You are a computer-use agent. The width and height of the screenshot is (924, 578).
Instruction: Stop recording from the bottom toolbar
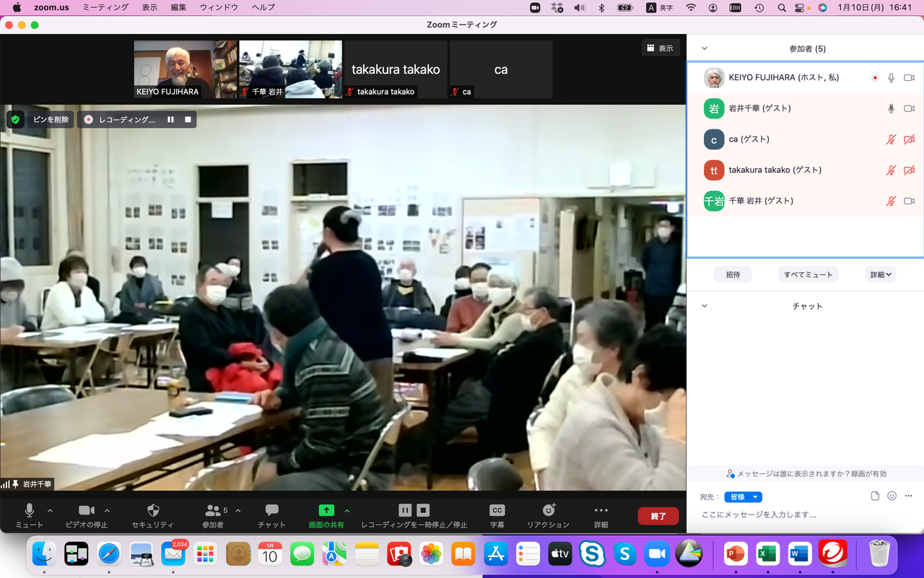423,509
